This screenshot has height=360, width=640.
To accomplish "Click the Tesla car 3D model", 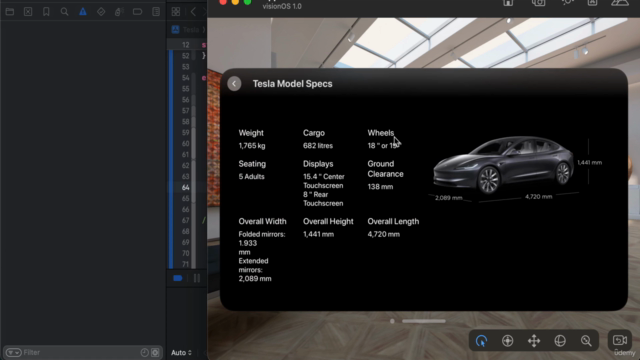I will coord(503,165).
